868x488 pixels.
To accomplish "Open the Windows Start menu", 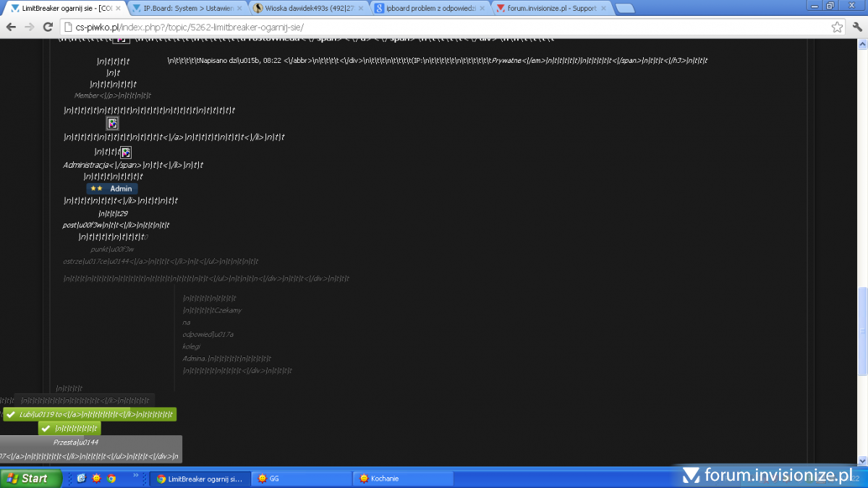I will coord(30,479).
